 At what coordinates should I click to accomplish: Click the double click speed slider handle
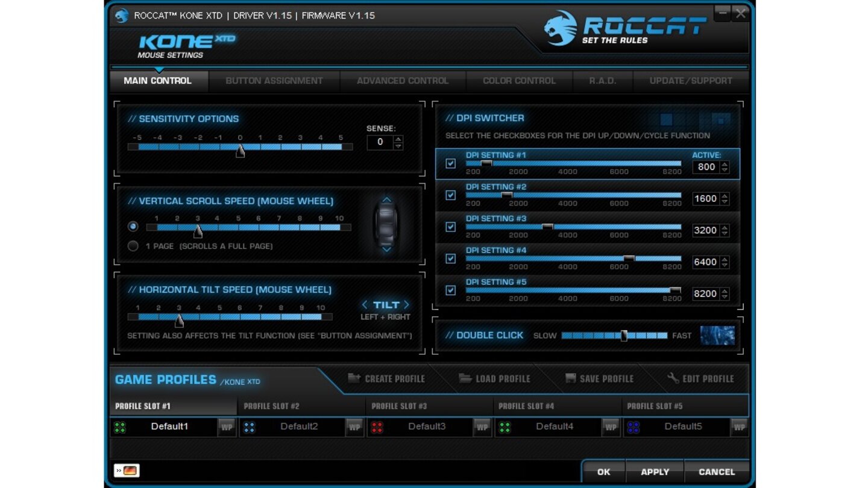(624, 336)
